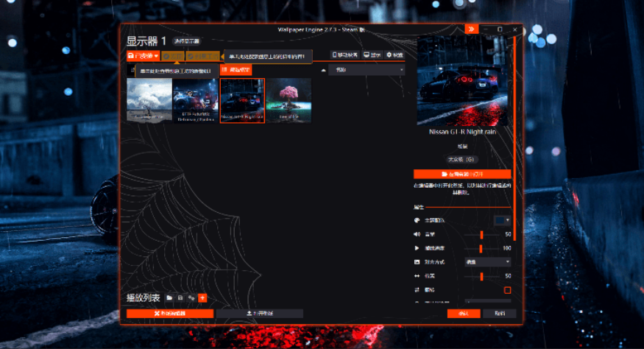The width and height of the screenshot is (644, 349).
Task: Select the pink tree wallpaper thumbnail
Action: pos(289,100)
